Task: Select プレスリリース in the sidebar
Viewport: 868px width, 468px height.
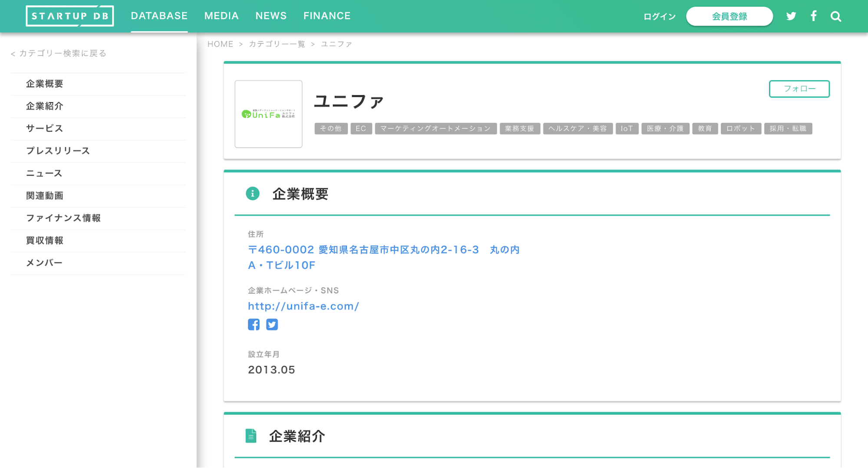Action: click(x=98, y=151)
